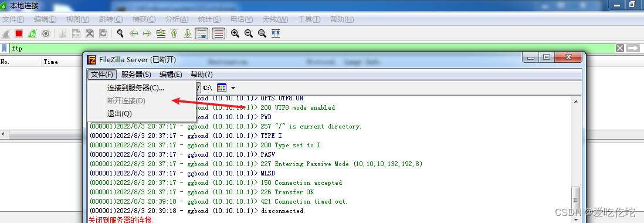Zoom in on packet text
Screen dimensions: 644x223
235,33
